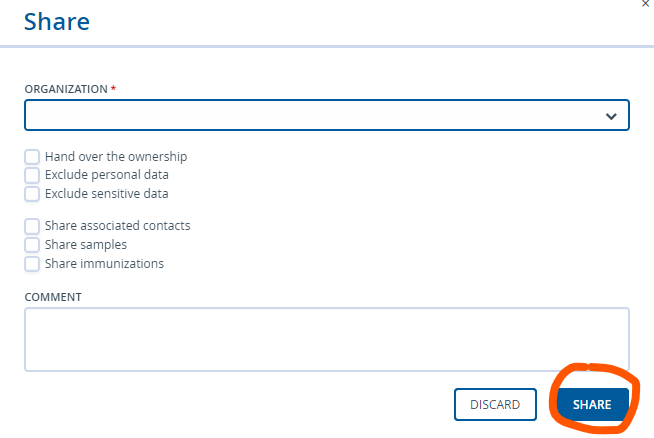Click the chevron arrow in Organization combo box

pyautogui.click(x=611, y=116)
